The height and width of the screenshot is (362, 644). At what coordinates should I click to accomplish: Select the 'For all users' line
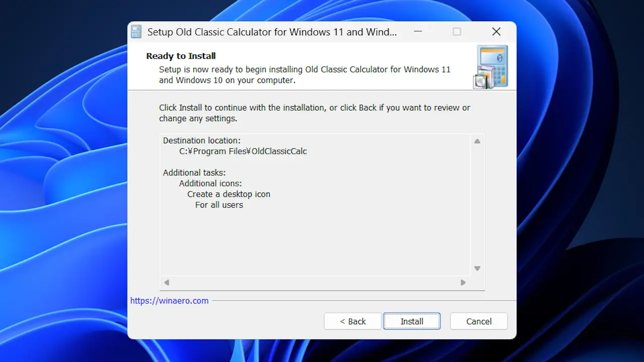[x=219, y=205]
